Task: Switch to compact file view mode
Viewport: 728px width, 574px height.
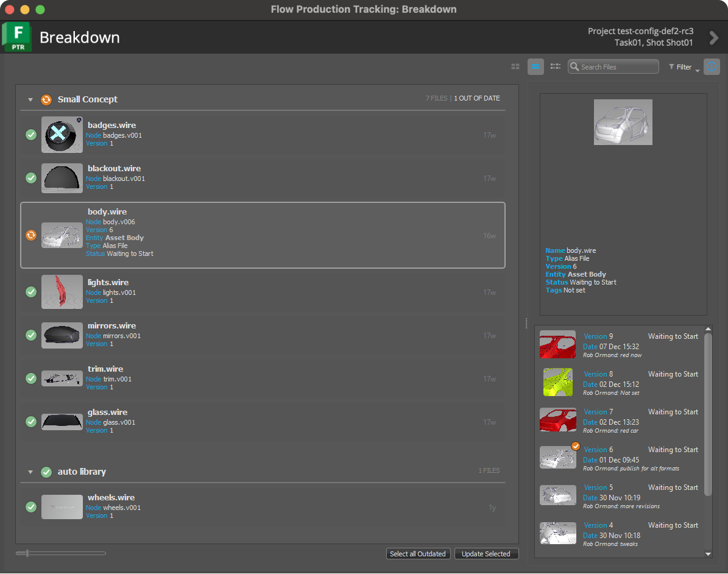Action: 555,67
